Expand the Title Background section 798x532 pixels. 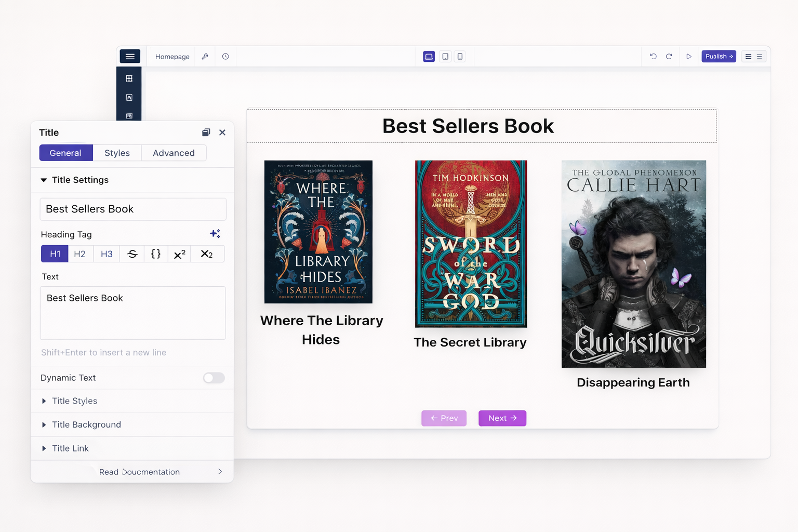(86, 424)
